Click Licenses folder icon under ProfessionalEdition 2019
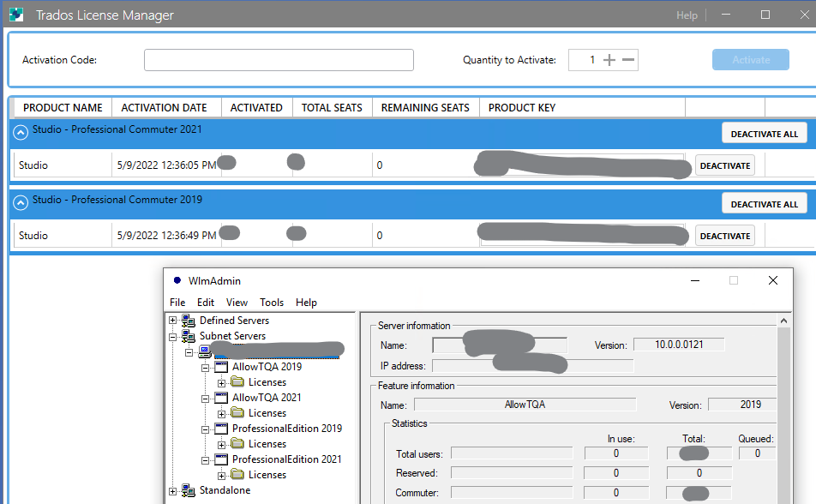This screenshot has width=816, height=504. pyautogui.click(x=237, y=444)
